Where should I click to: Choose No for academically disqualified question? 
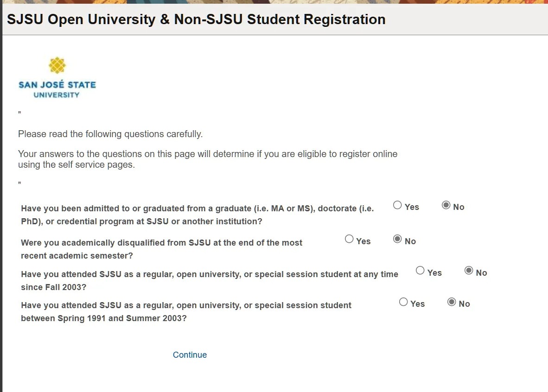[x=397, y=239]
